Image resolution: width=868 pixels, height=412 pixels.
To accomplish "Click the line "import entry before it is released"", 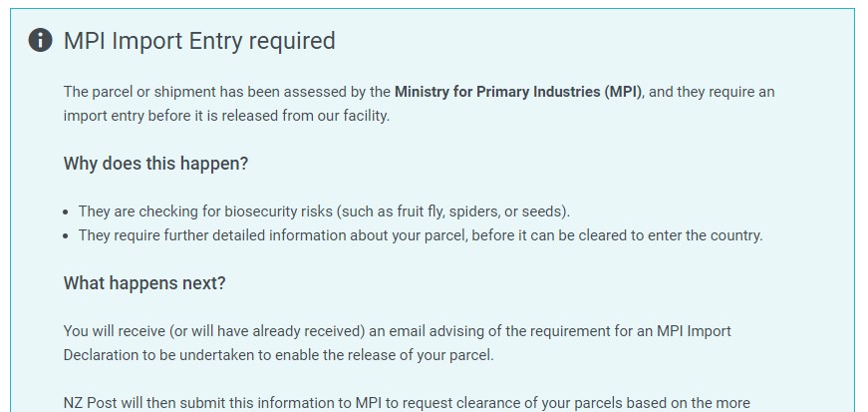I will pyautogui.click(x=226, y=115).
